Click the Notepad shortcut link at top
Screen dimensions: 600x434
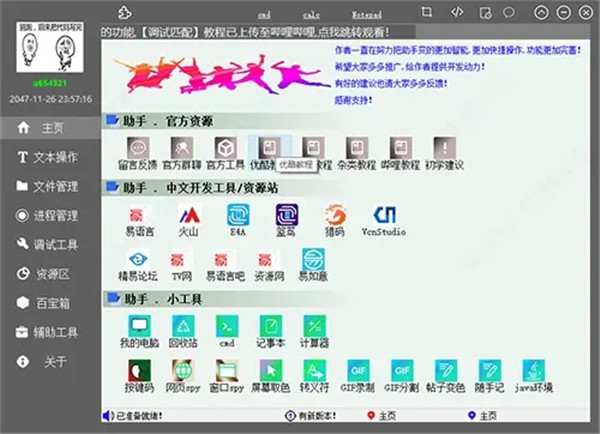coord(367,15)
